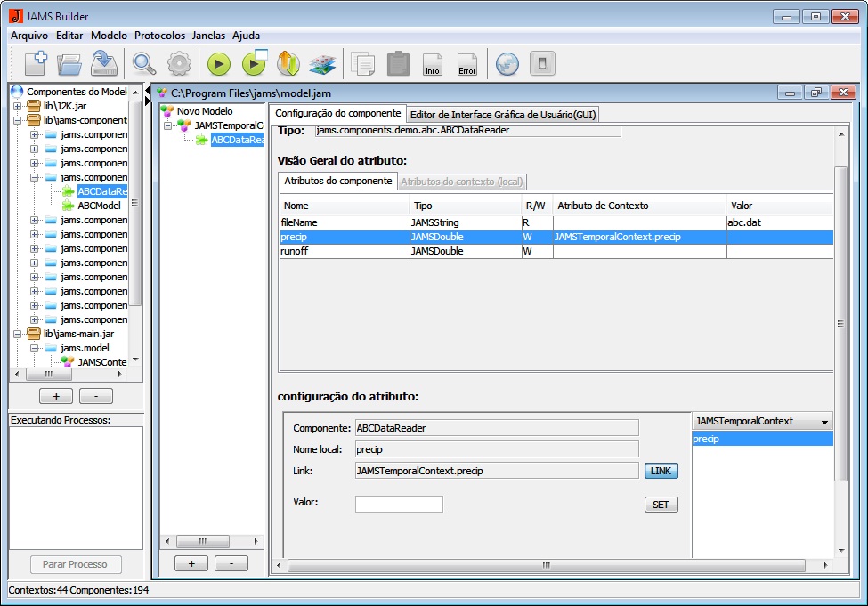The width and height of the screenshot is (868, 606).
Task: Click the globe browser icon in toolbar
Action: (507, 64)
